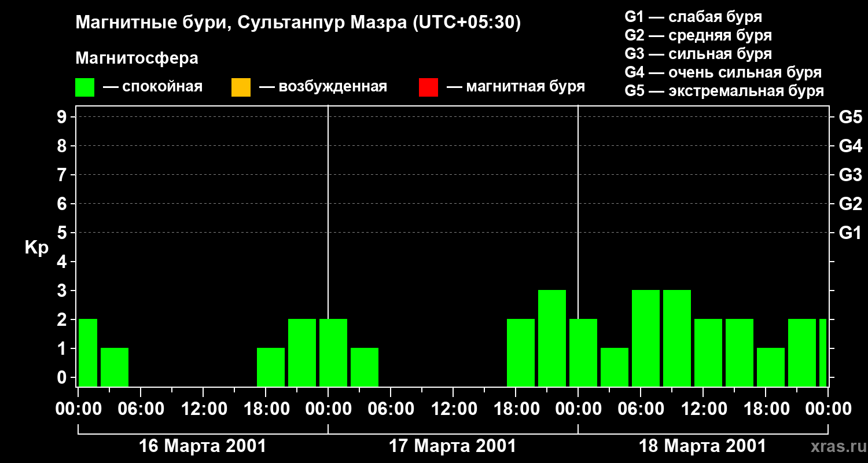Click the '— магнитная буря' legend label
This screenshot has width=868, height=463.
tap(516, 87)
